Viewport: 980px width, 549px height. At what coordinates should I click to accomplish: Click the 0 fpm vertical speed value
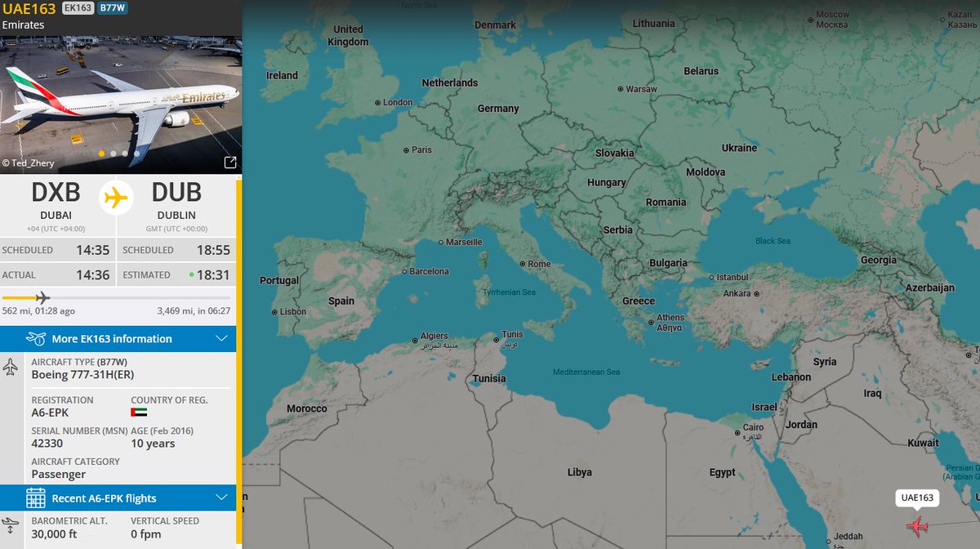coord(146,534)
